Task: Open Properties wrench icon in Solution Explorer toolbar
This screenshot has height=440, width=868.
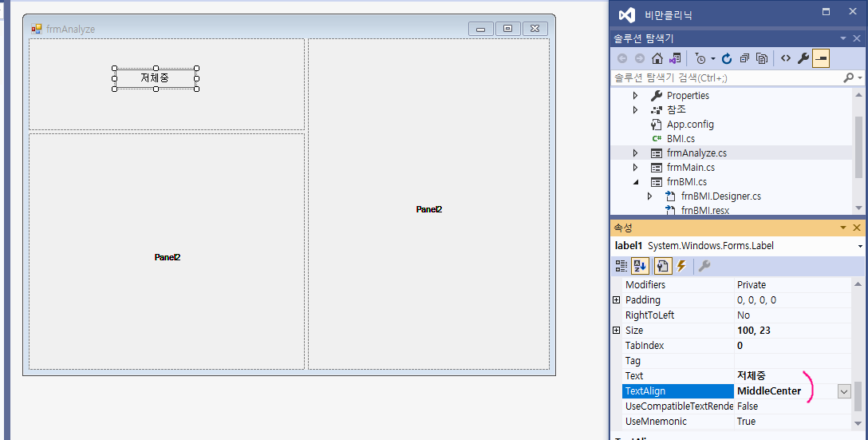Action: tap(803, 58)
